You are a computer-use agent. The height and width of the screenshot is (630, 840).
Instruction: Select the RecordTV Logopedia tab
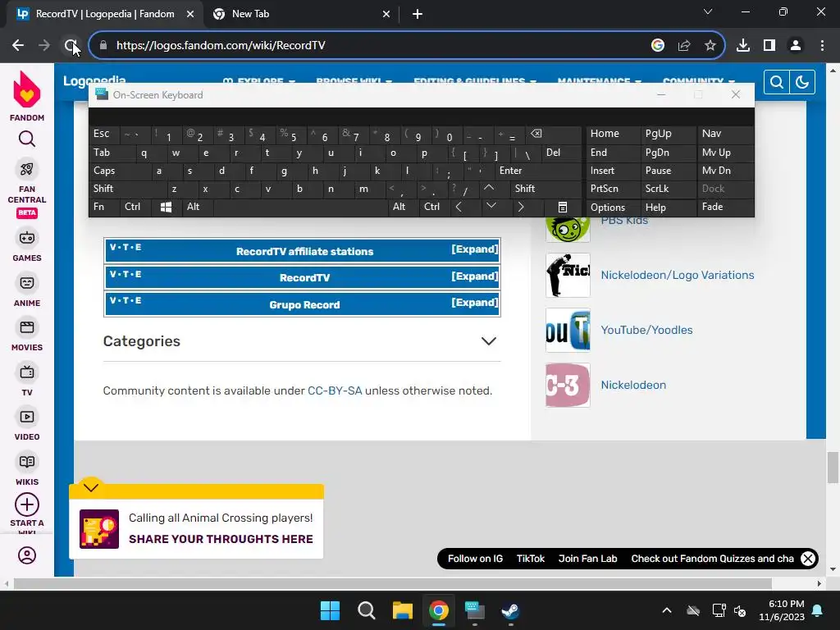[104, 15]
